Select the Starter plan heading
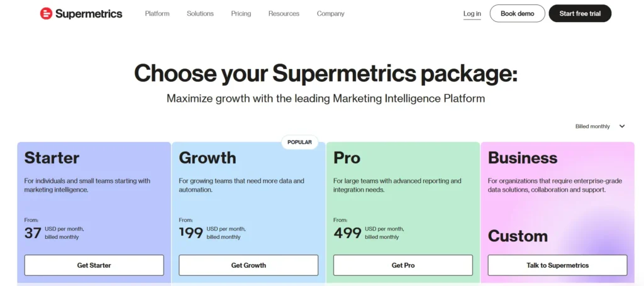The image size is (644, 286). point(52,158)
